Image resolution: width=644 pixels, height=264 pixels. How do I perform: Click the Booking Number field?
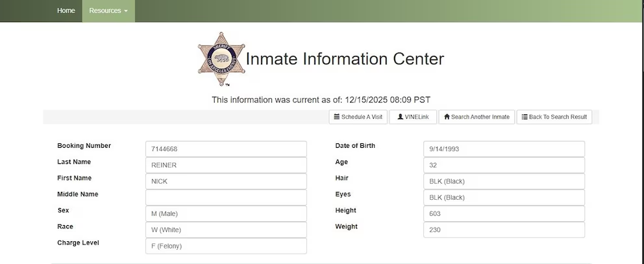point(226,149)
